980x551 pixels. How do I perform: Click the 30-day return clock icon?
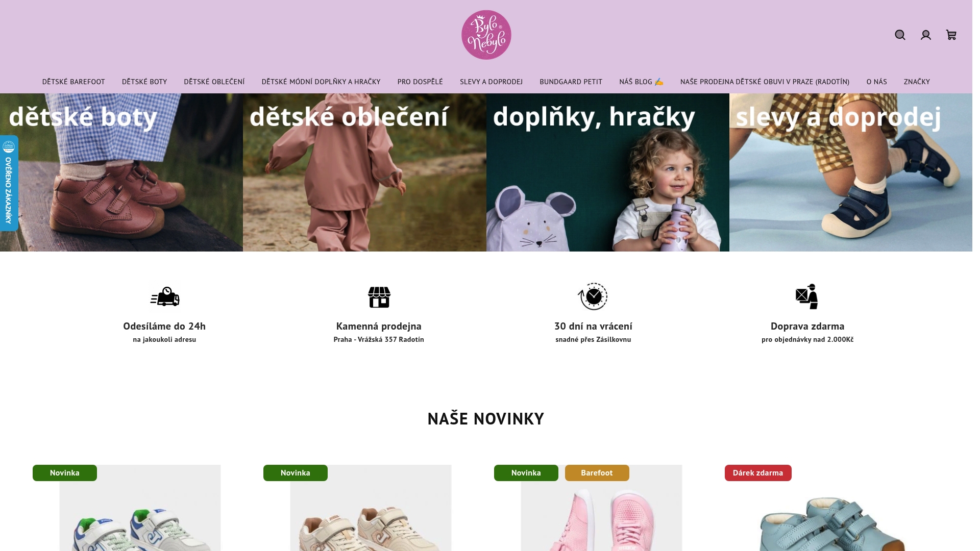coord(593,296)
